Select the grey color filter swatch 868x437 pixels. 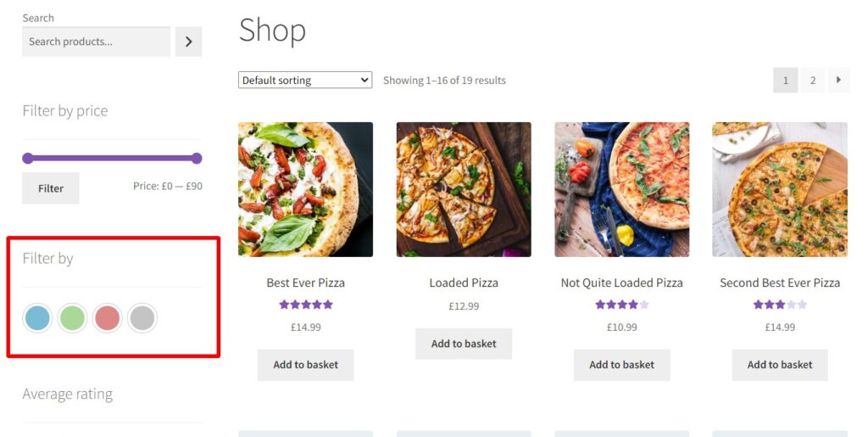142,318
